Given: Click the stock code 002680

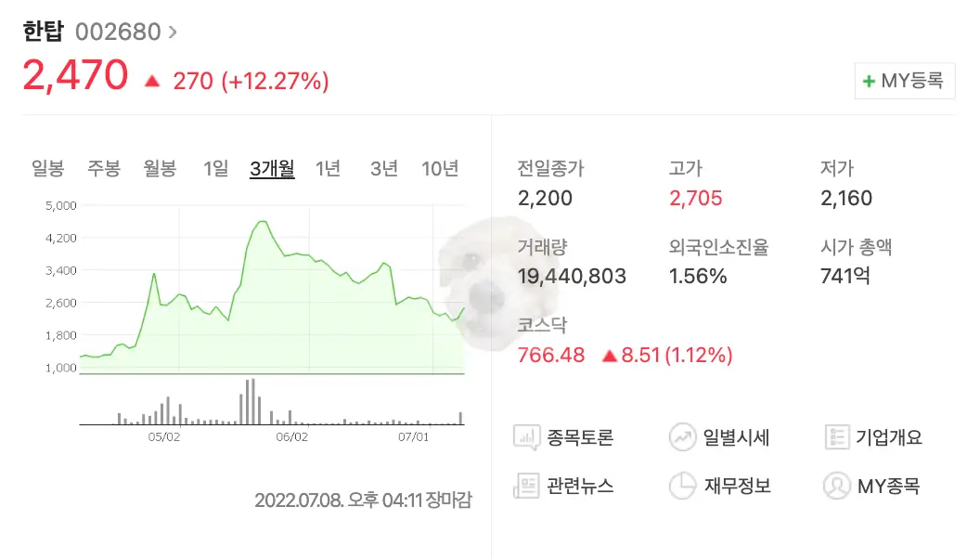Looking at the screenshot, I should [120, 31].
